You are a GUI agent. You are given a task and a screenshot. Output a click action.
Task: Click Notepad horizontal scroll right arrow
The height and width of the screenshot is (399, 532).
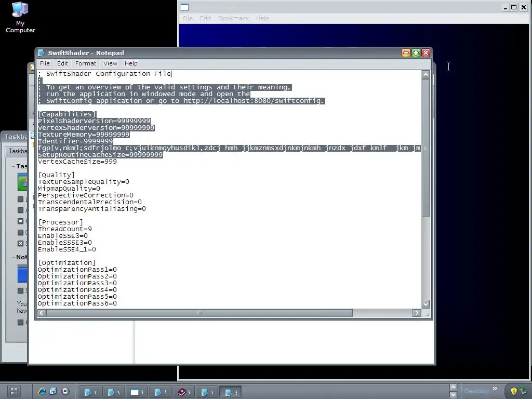tap(417, 313)
